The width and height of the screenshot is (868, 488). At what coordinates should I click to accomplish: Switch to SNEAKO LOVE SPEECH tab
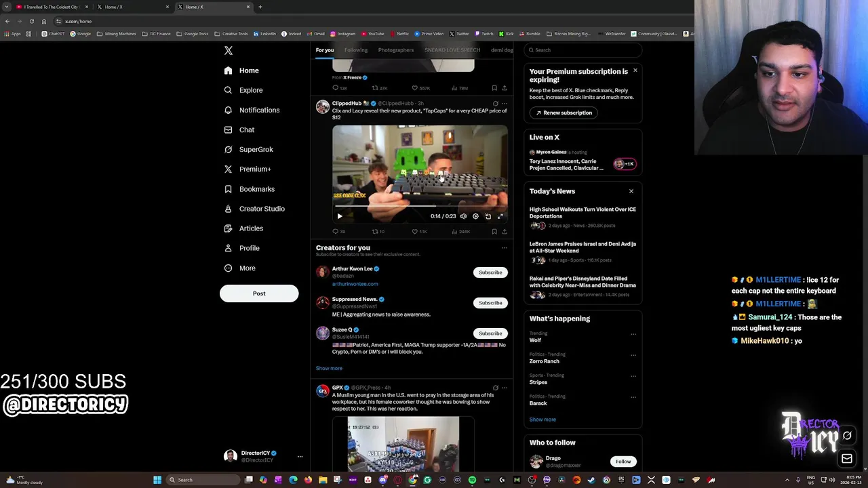(x=452, y=50)
